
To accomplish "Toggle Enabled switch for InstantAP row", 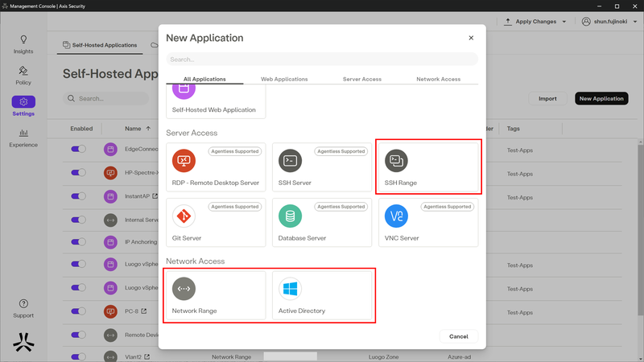I will pos(78,196).
